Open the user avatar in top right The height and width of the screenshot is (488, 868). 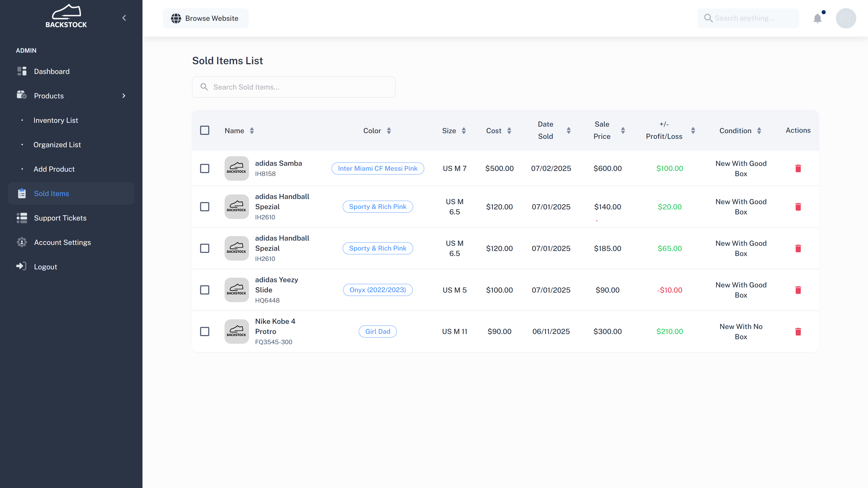(846, 18)
